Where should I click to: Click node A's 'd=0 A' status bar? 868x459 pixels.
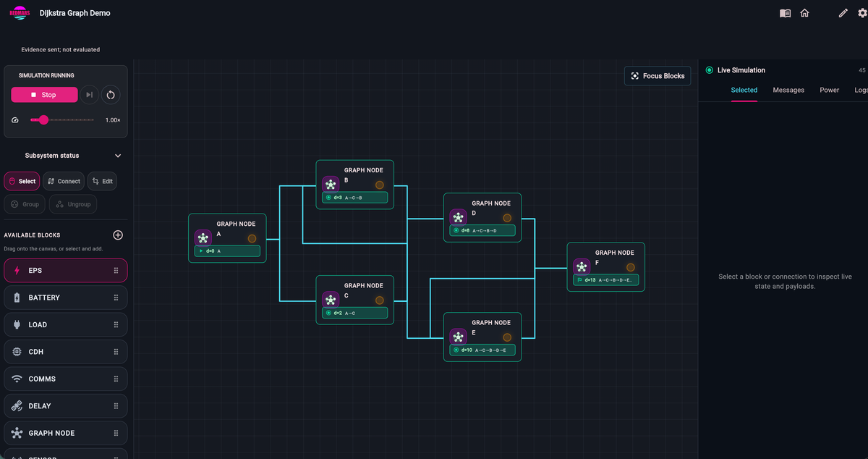pos(227,251)
